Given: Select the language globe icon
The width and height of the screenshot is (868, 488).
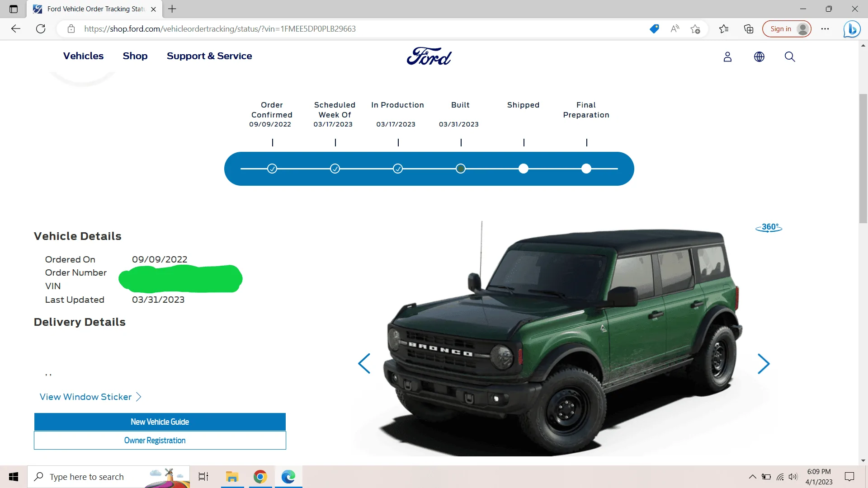Looking at the screenshot, I should [759, 56].
